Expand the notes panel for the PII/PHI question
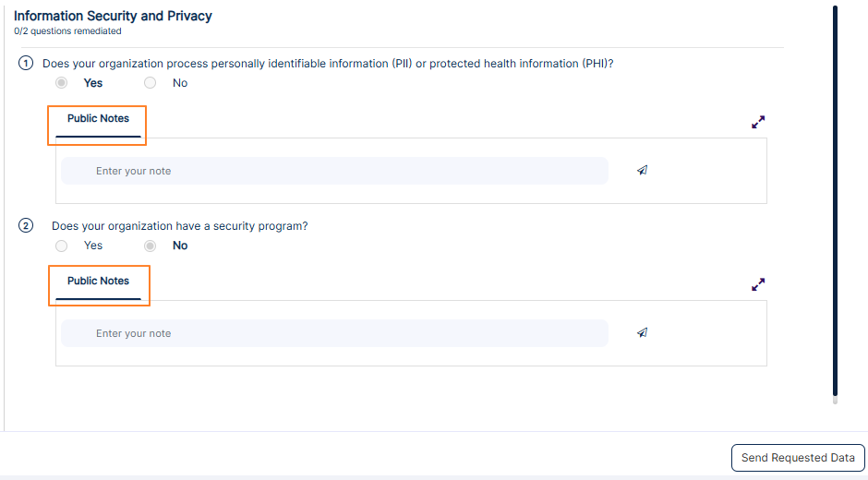This screenshot has width=868, height=480. click(x=758, y=122)
